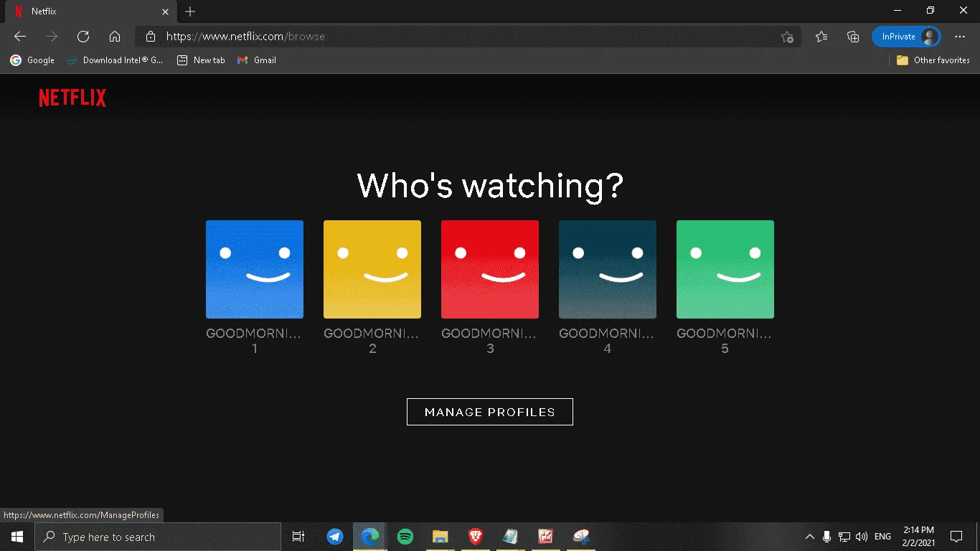The width and height of the screenshot is (980, 551).
Task: Click the InPrivate profile badge
Action: click(x=906, y=37)
